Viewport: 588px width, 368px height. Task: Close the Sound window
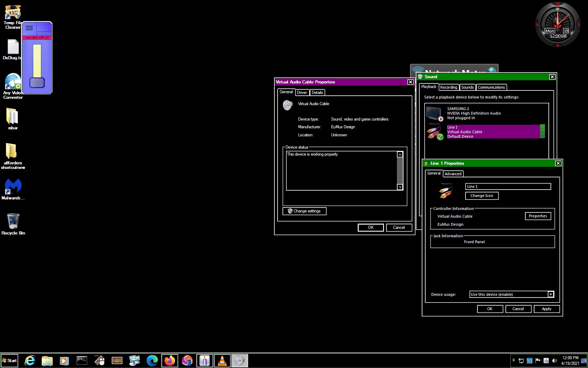point(552,77)
